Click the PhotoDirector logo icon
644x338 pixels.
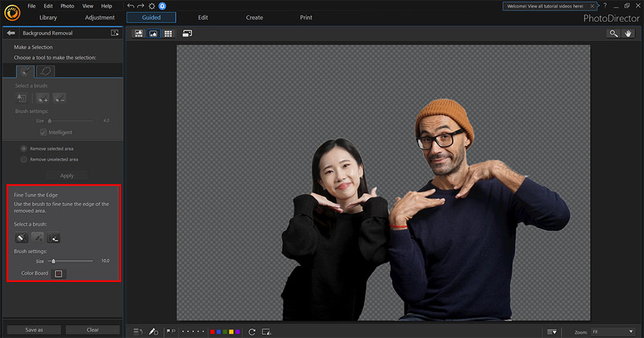(x=12, y=13)
